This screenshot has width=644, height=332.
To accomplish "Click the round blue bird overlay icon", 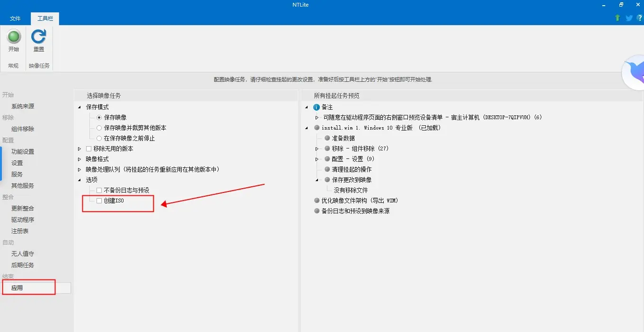I will coord(633,73).
